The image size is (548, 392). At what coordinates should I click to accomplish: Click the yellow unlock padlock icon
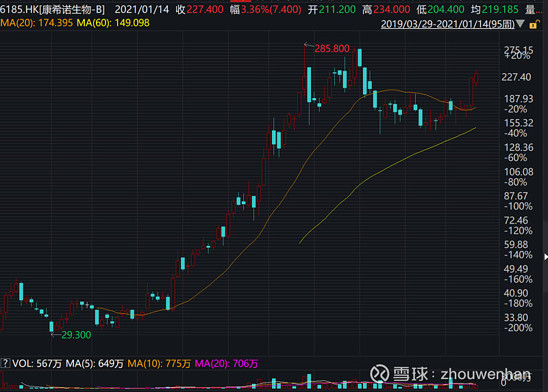534,25
